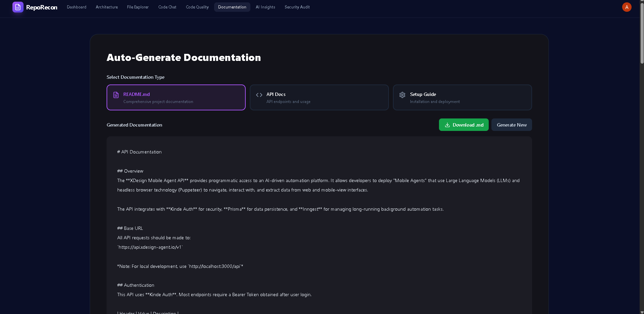Choose the Setup Guide documentation type card
644x314 pixels.
462,97
